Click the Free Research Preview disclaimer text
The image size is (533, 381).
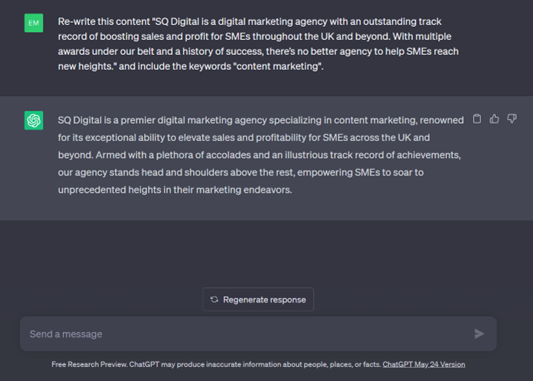tap(216, 364)
